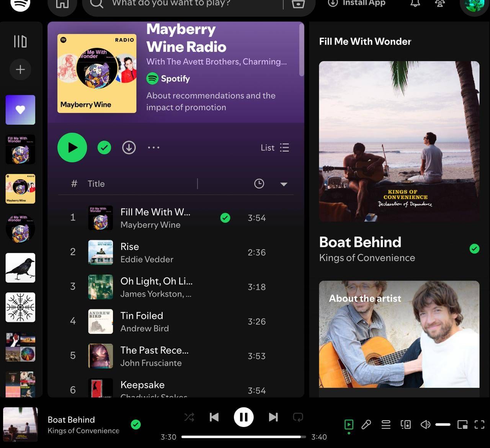Open lyrics microphone icon

click(x=366, y=424)
